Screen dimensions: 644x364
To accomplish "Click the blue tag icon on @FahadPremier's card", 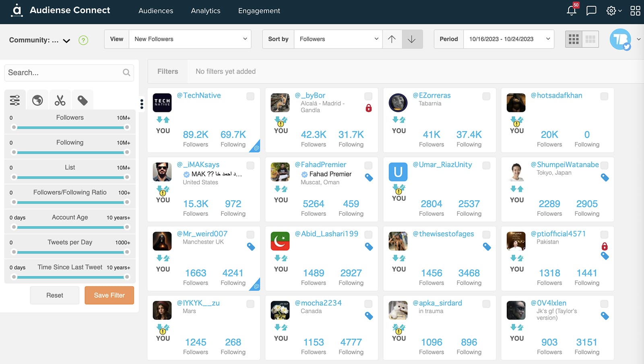I will click(369, 178).
